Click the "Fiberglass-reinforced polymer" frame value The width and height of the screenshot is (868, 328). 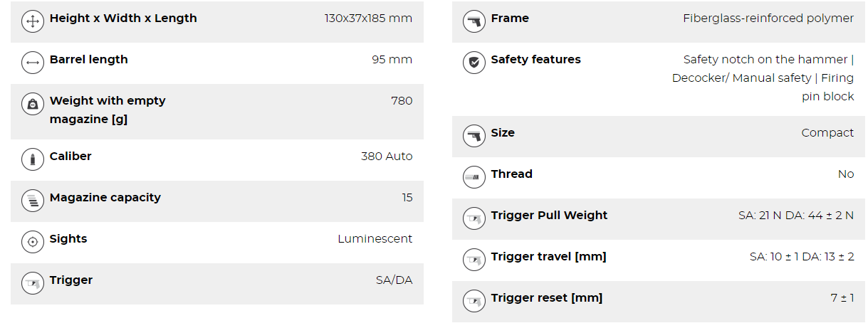pyautogui.click(x=768, y=18)
